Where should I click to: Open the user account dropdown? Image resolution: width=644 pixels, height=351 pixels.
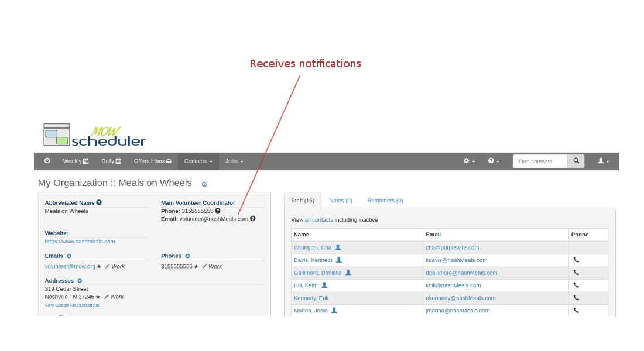(x=604, y=161)
